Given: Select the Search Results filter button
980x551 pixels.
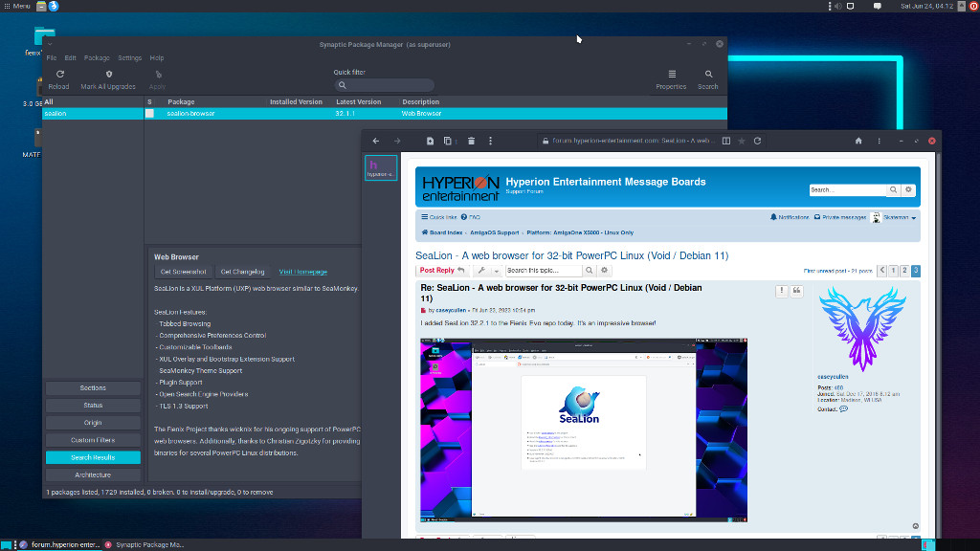Looking at the screenshot, I should pos(93,458).
